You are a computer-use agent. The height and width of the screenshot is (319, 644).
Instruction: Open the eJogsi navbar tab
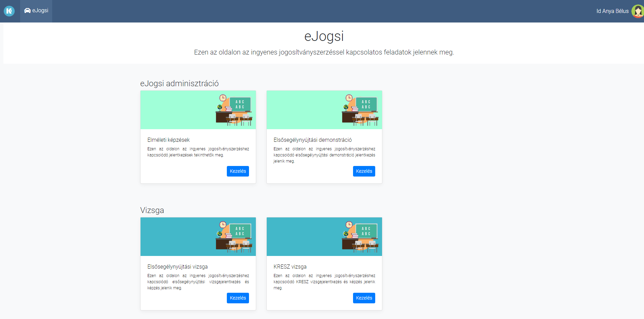tap(36, 11)
